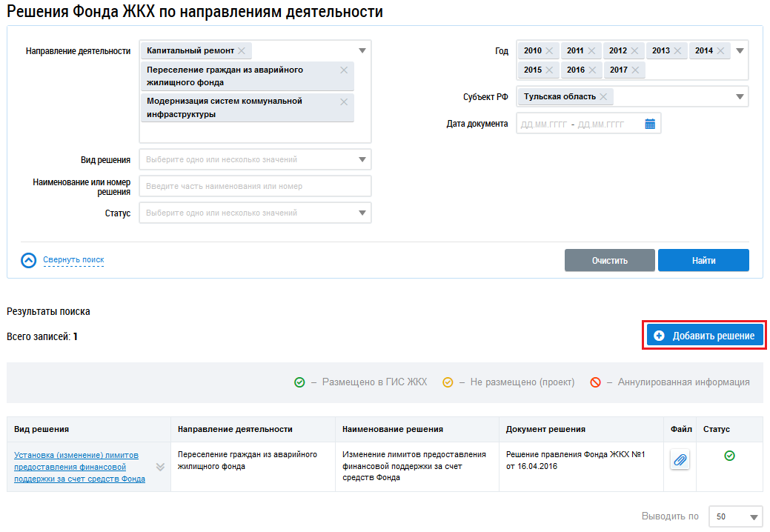The image size is (770, 532).
Task: Click the green published status icon in the row
Action: tap(729, 456)
